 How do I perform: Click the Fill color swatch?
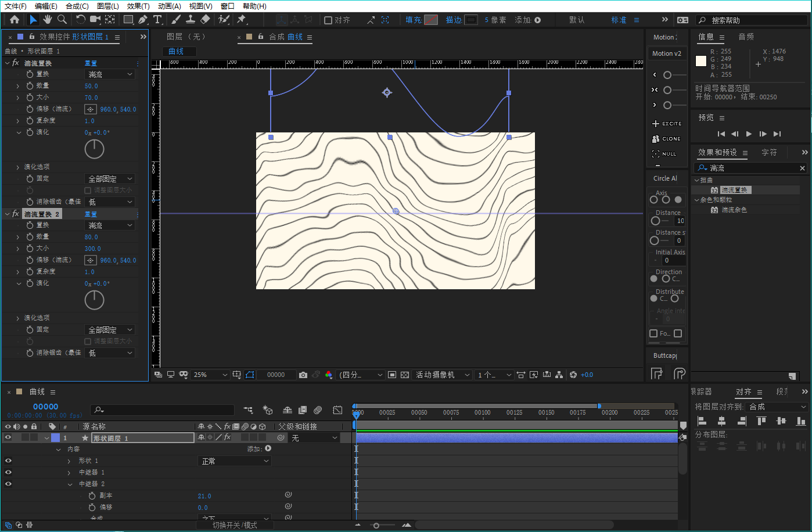click(430, 20)
